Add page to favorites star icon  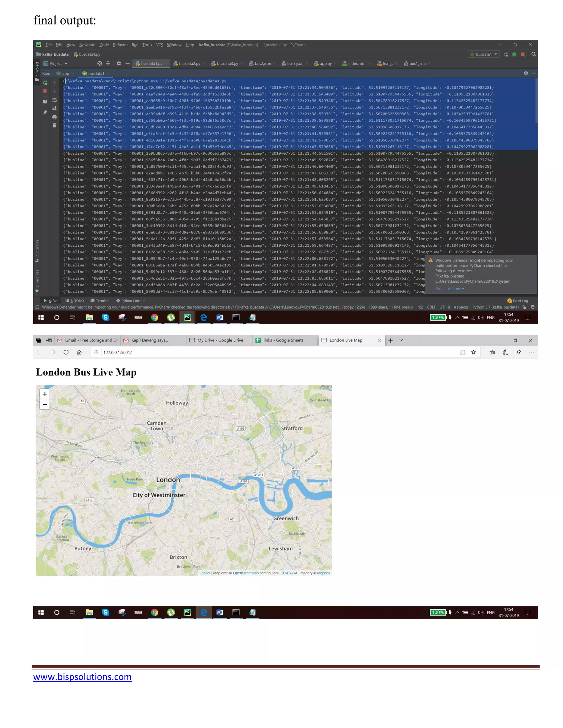(x=473, y=352)
